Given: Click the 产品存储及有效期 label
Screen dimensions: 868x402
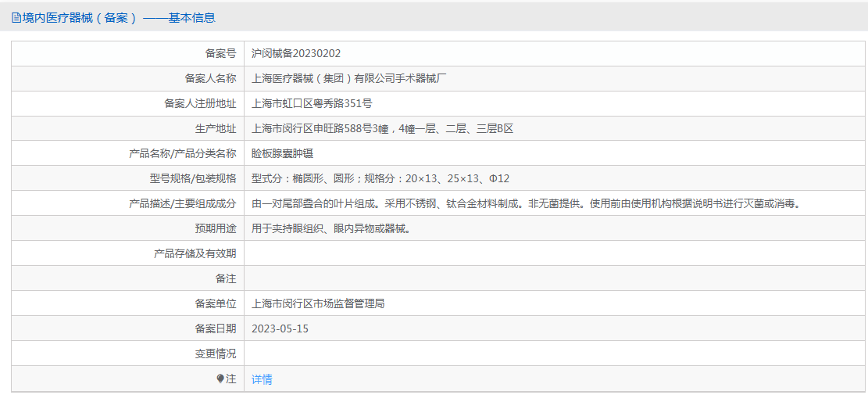Looking at the screenshot, I should point(195,253).
